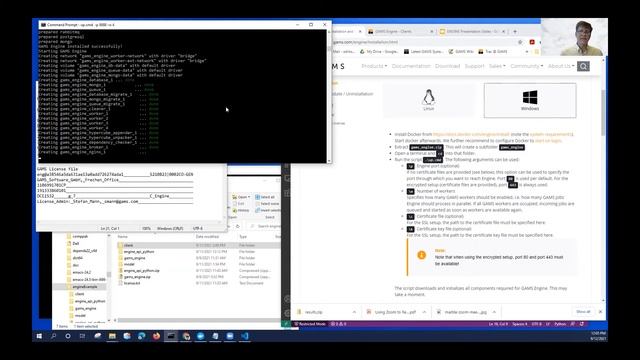The width and height of the screenshot is (640, 360).
Task: Select engineExample folder in navigation tree
Action: (x=84, y=287)
